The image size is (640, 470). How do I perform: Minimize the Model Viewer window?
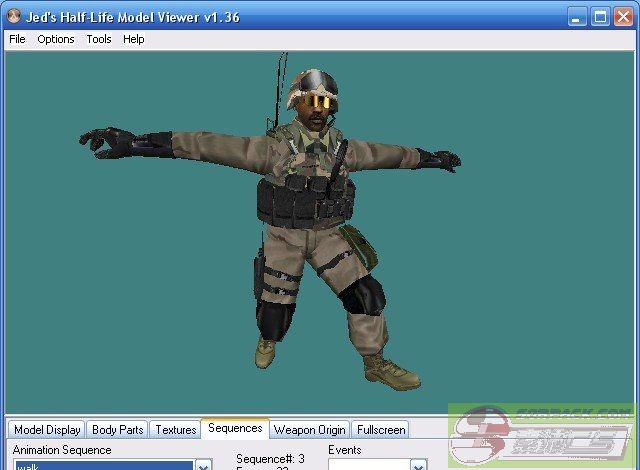[577, 17]
